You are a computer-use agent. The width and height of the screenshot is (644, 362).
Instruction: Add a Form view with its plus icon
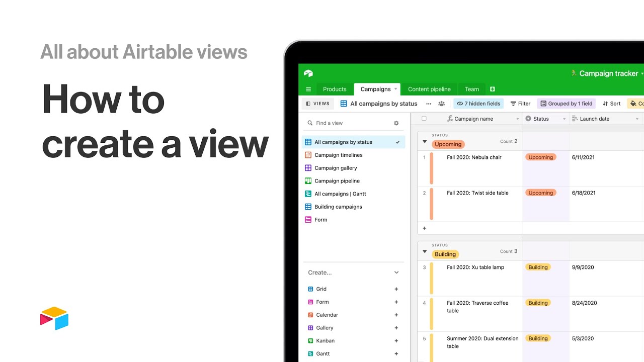point(396,302)
